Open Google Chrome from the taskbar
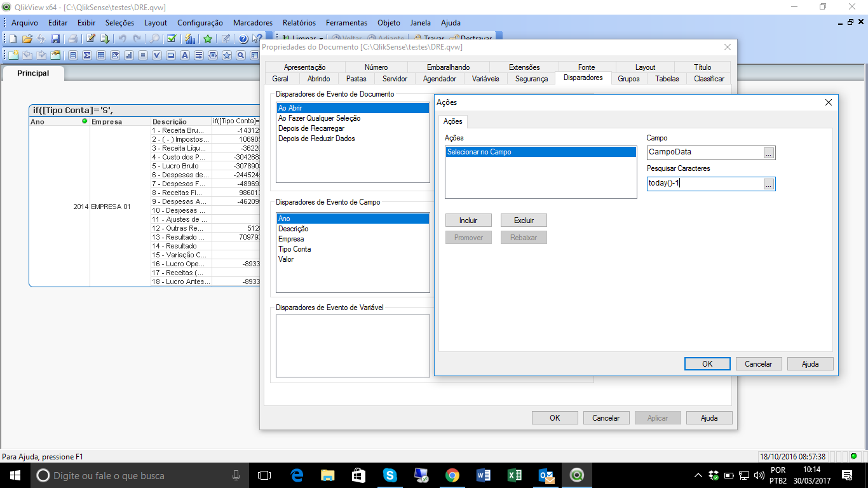868x488 pixels. 452,475
